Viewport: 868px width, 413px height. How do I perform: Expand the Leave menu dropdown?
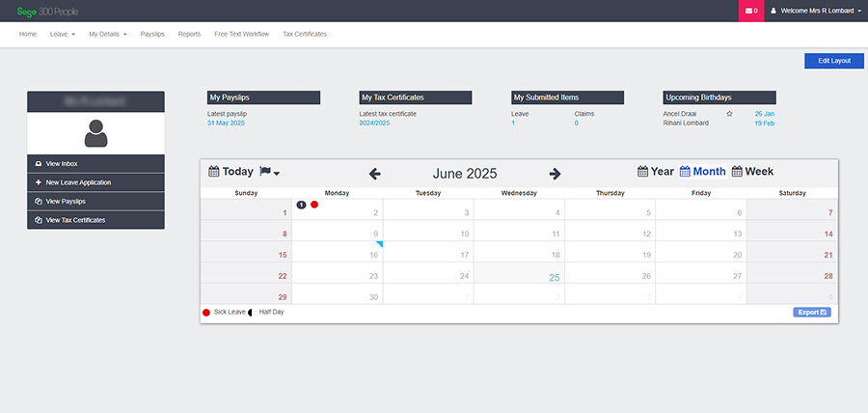pyautogui.click(x=62, y=34)
